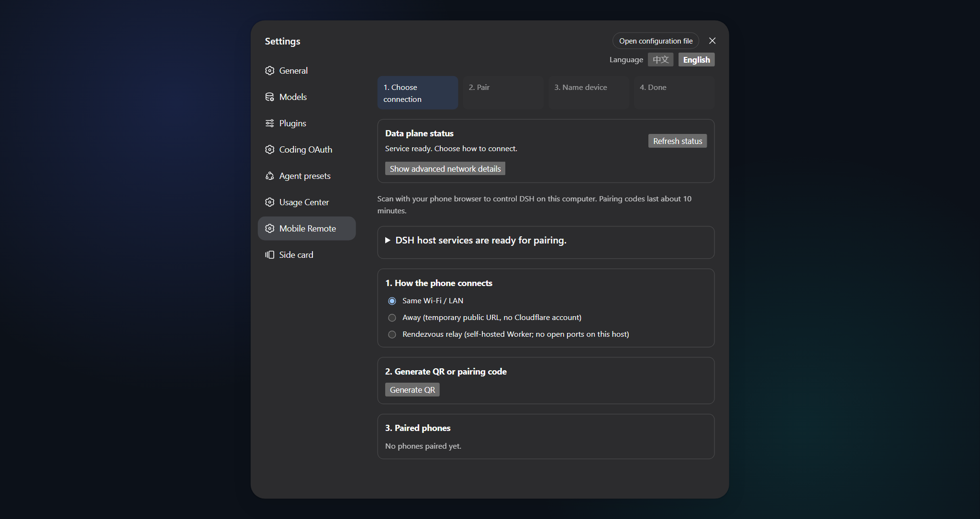Click the '3. Paired phones' heading
This screenshot has width=980, height=519.
point(418,428)
